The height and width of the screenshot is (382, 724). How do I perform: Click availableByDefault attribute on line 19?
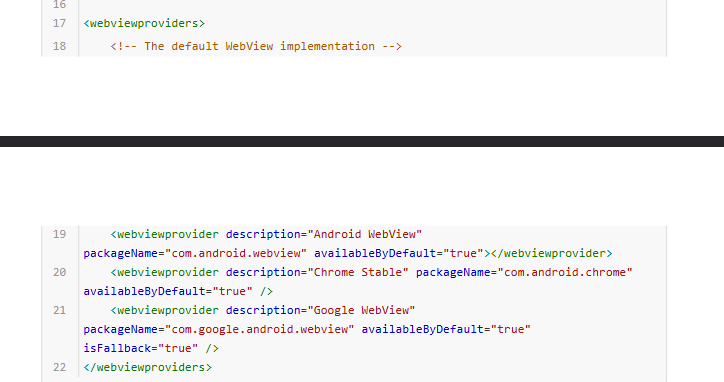(x=398, y=253)
